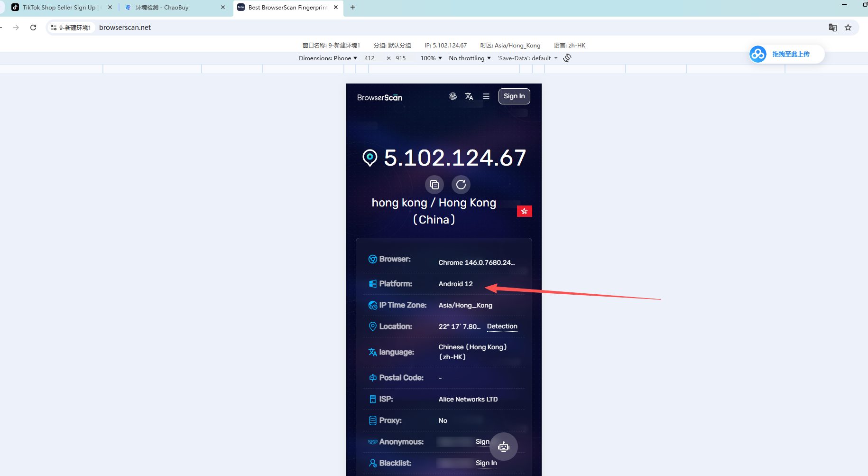Click the Chrome icon next to Browser label
This screenshot has width=868, height=476.
[x=373, y=259]
